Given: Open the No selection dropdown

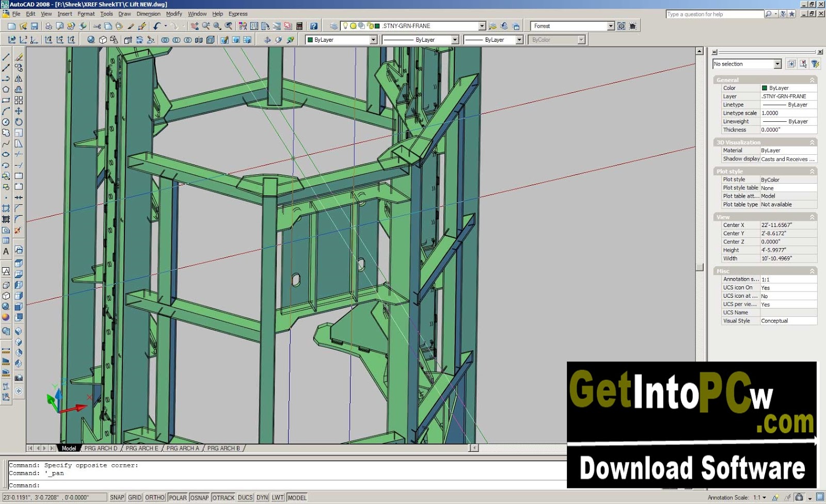Looking at the screenshot, I should (x=747, y=64).
